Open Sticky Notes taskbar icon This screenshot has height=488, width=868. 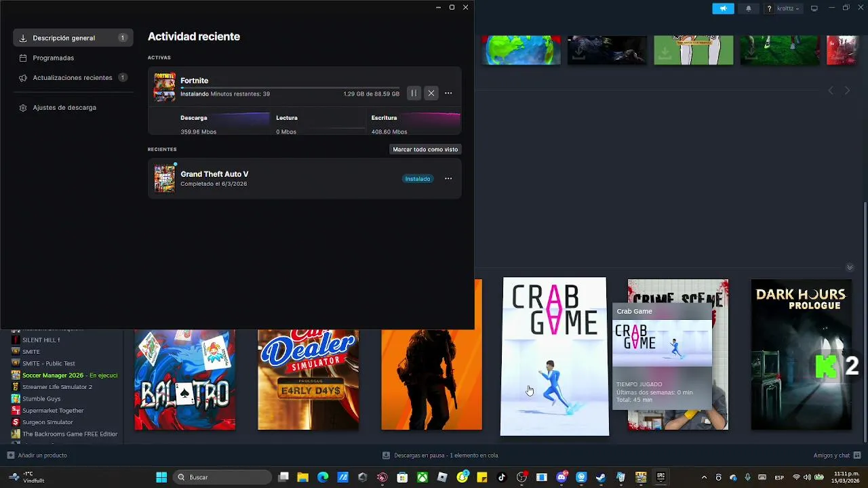482,477
